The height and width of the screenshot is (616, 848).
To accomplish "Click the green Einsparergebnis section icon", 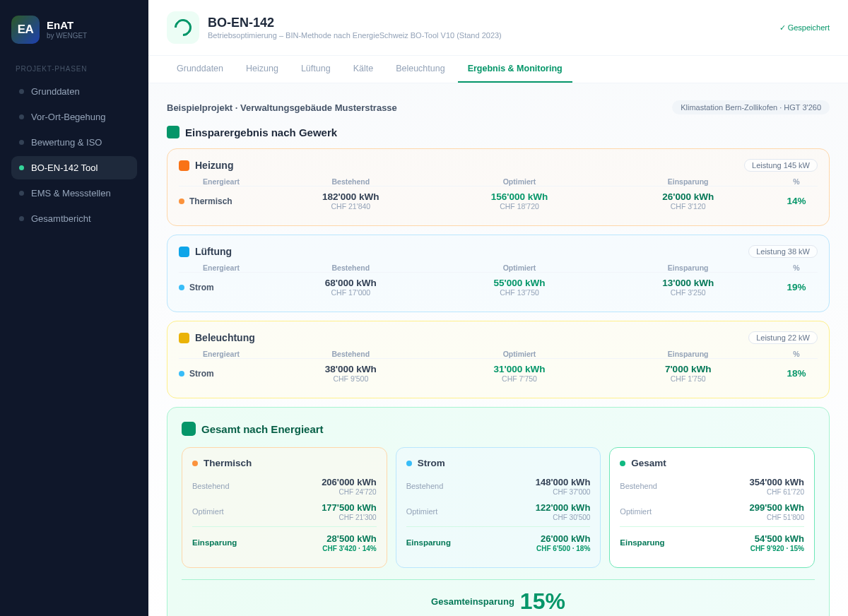I will tap(173, 132).
